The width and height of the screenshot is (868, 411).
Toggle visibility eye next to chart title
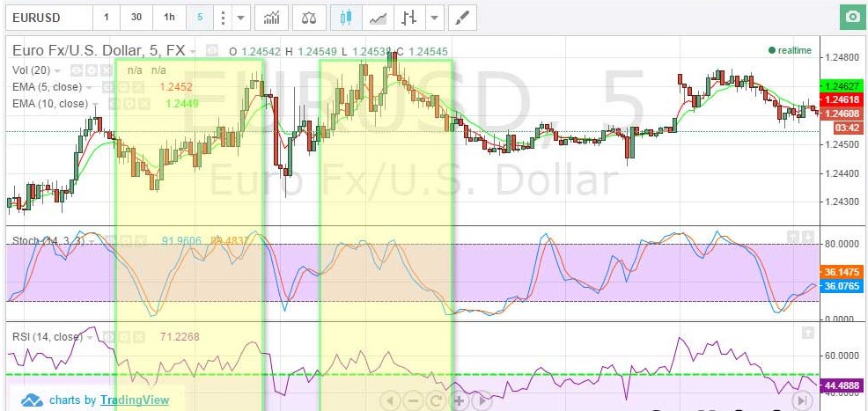point(212,51)
